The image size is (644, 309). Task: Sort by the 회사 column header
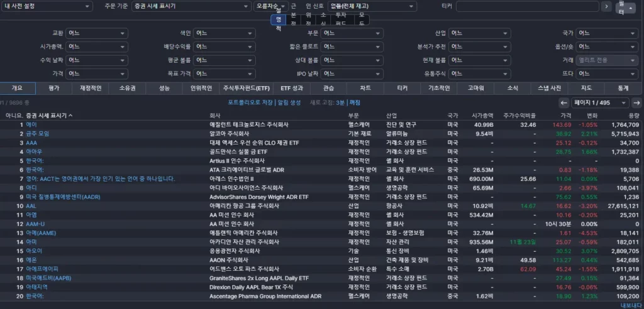coord(214,116)
